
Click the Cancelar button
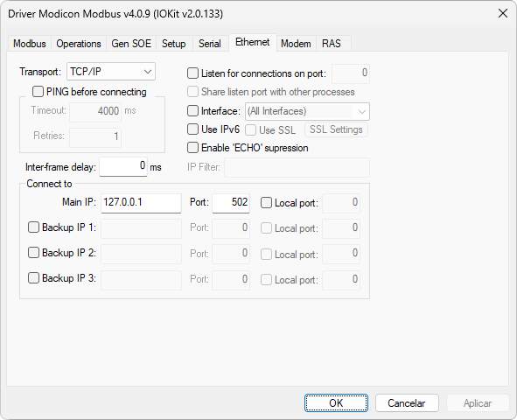click(x=407, y=402)
